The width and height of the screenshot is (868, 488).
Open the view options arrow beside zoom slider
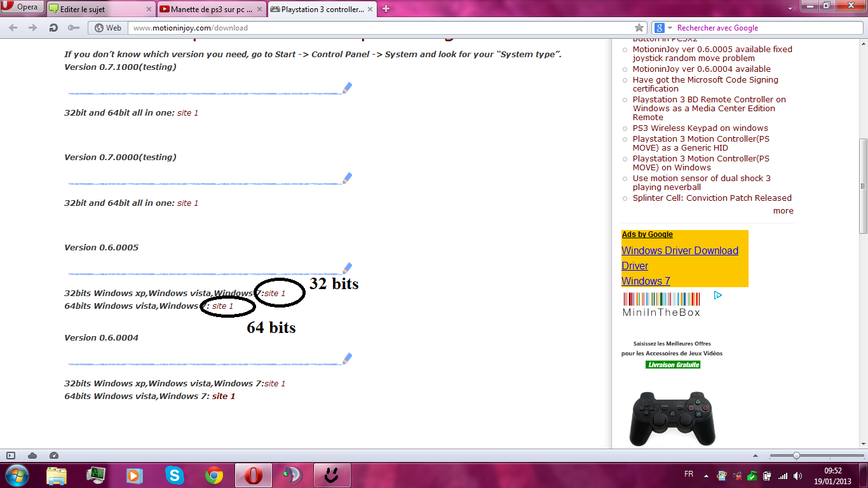coord(756,456)
